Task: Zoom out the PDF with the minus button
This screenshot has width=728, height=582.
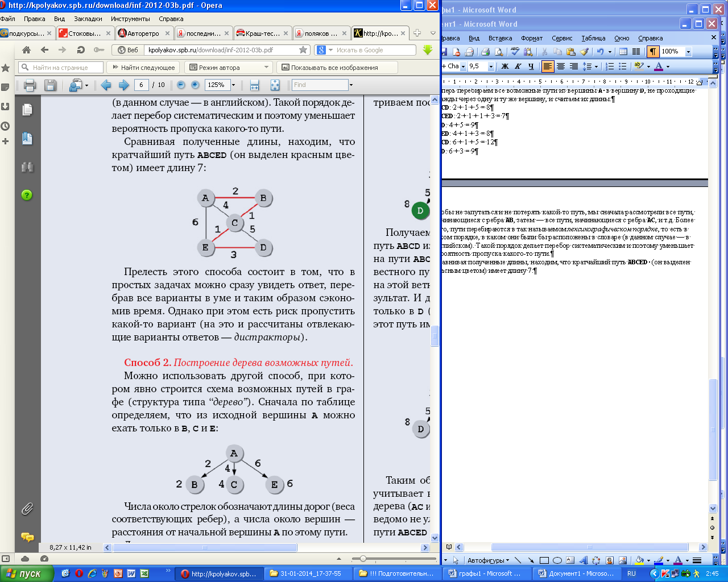Action: [181, 85]
